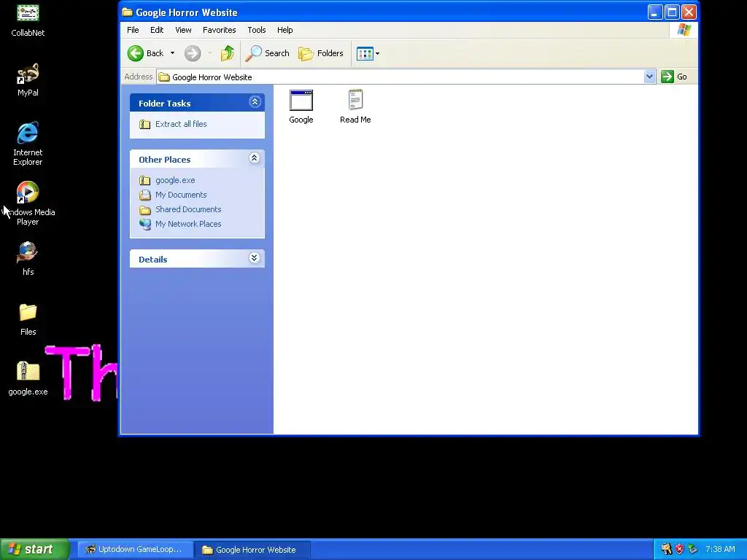Screen dimensions: 747x560
Task: Open the File menu
Action: pyautogui.click(x=133, y=30)
